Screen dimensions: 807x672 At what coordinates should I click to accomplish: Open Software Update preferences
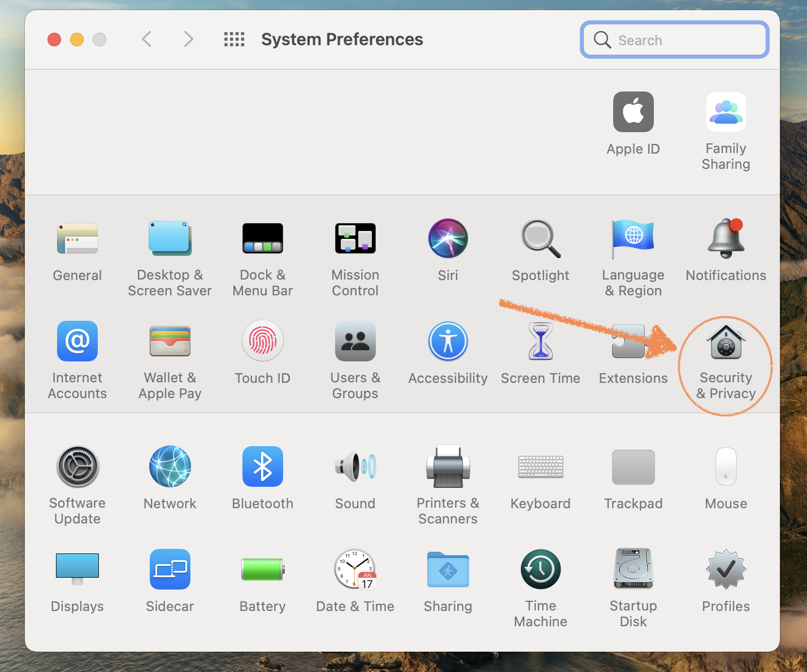click(x=77, y=466)
